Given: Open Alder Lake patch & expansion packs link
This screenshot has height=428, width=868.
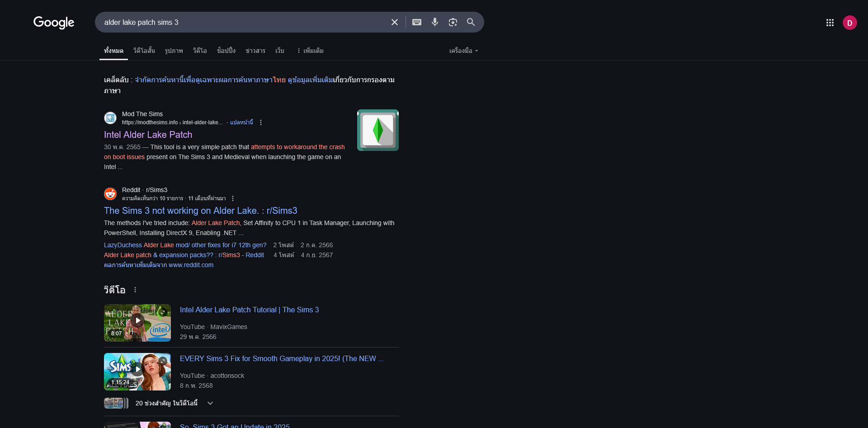Looking at the screenshot, I should tap(184, 255).
